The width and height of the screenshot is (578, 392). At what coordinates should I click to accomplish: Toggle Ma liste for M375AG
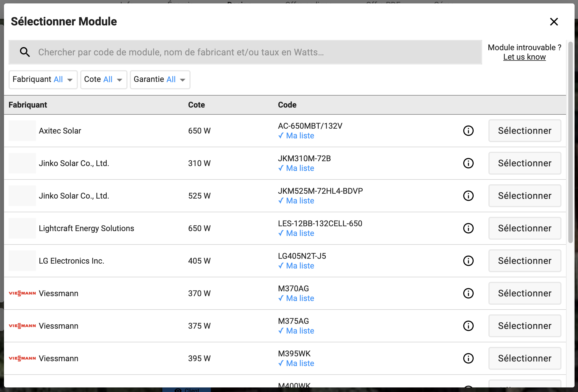(x=296, y=331)
